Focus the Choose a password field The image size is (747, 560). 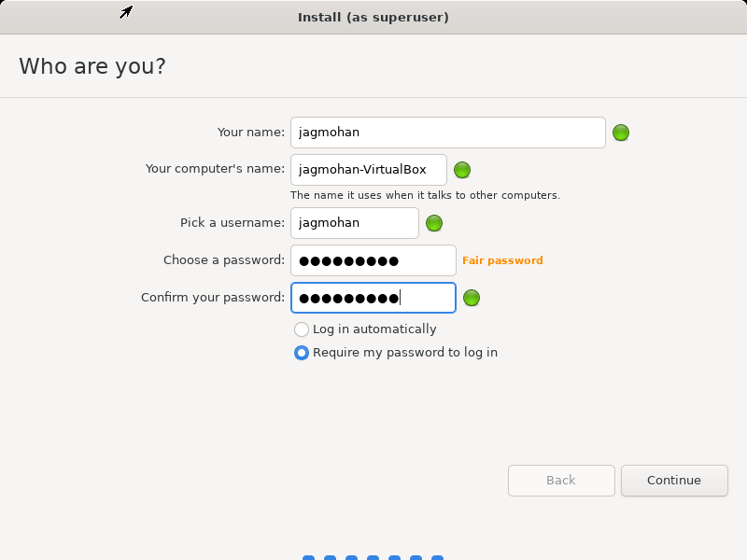pyautogui.click(x=373, y=260)
